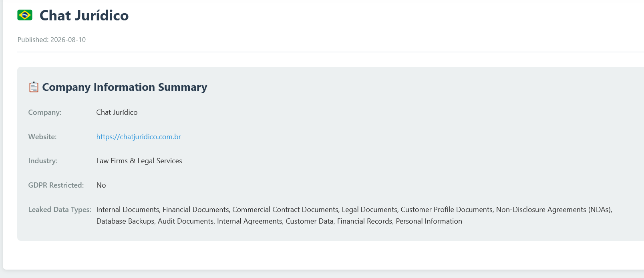Click the Published 2026-08-10 date text

[52, 40]
